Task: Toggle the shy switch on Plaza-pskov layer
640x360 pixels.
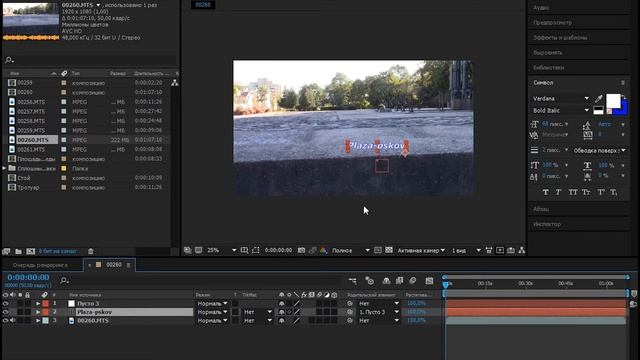Action: pos(282,312)
